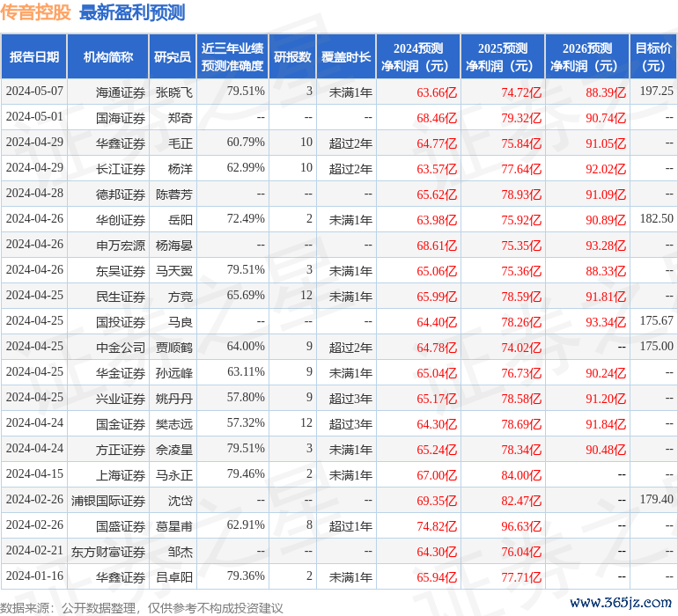Click researcher name 杨海晏
The image size is (678, 616).
click(x=174, y=246)
